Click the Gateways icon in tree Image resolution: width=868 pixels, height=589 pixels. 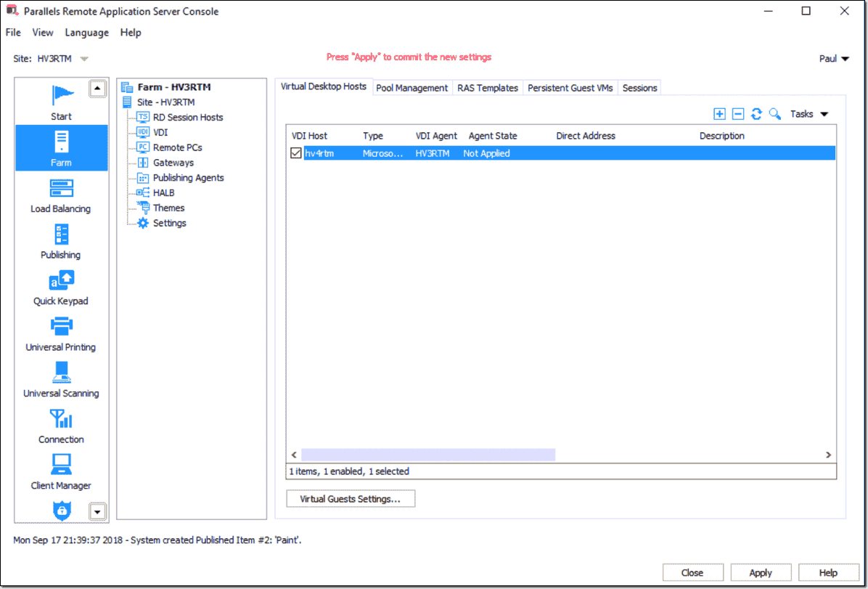[x=143, y=163]
